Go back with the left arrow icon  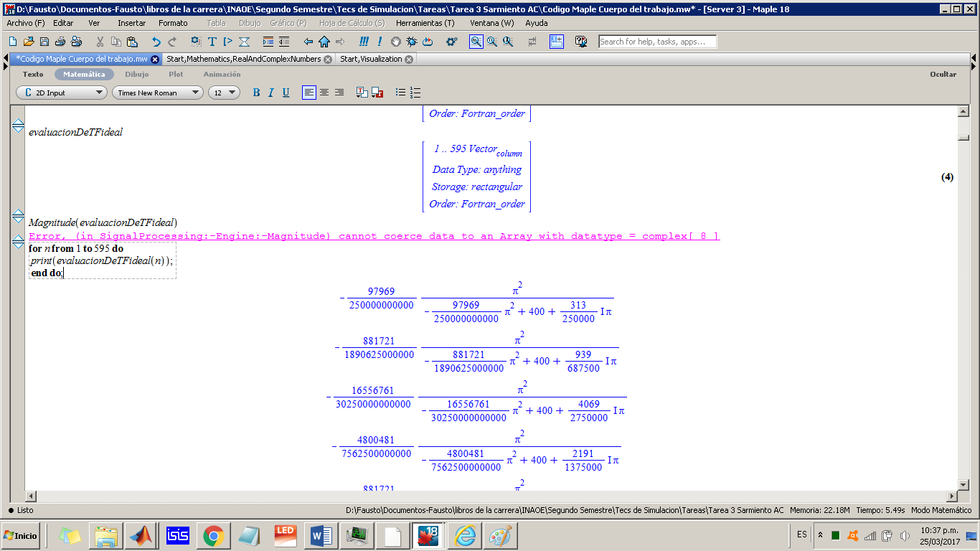click(x=308, y=42)
